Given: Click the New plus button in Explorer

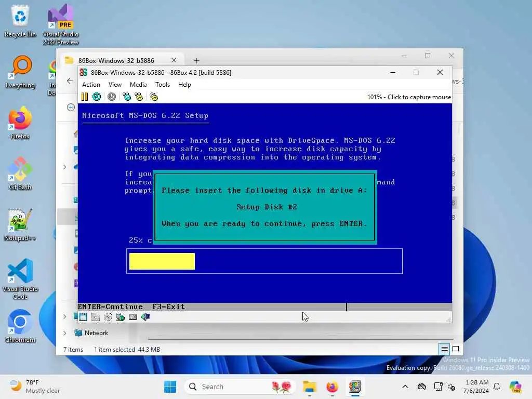Looking at the screenshot, I should tap(71, 107).
